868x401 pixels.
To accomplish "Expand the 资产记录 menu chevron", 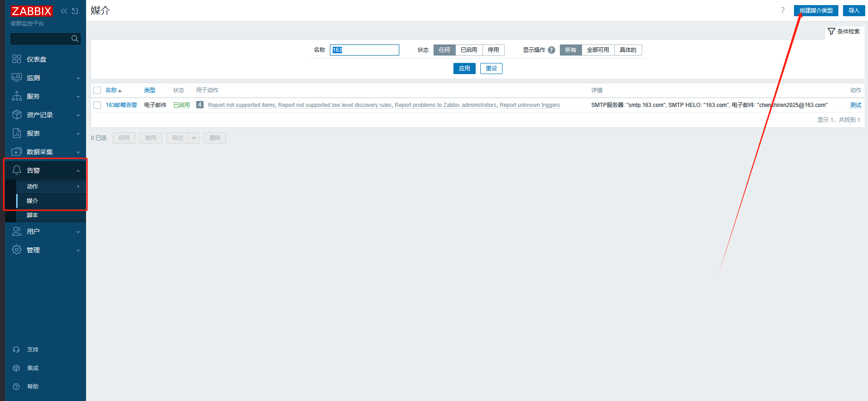I will pos(78,115).
